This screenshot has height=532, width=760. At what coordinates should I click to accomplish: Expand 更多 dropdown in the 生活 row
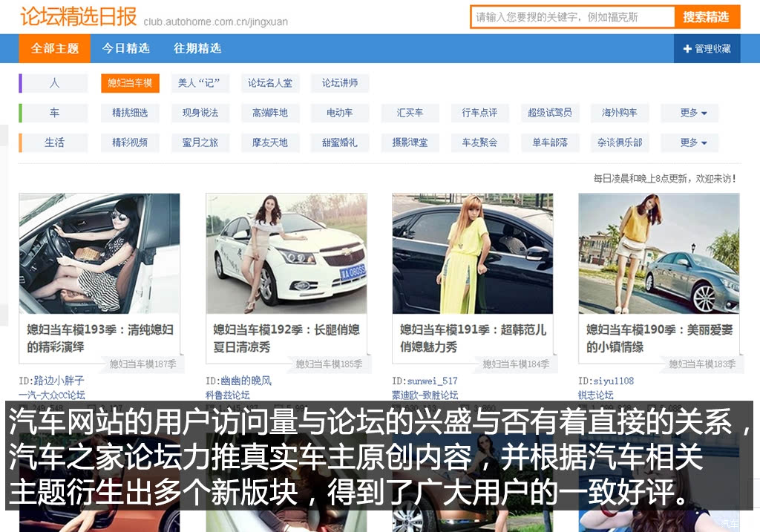[x=689, y=142]
